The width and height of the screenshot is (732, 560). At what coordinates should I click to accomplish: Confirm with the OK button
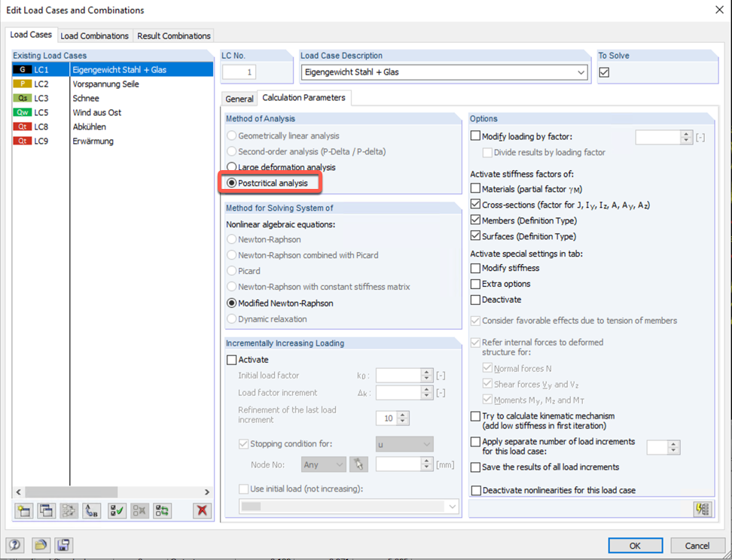coord(635,546)
